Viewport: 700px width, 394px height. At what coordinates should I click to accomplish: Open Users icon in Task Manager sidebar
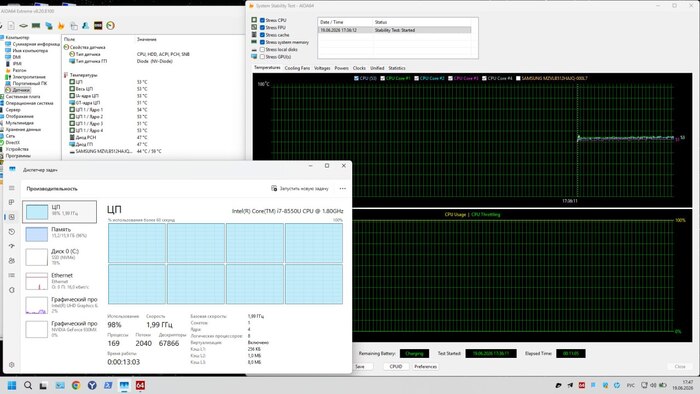pos(12,261)
